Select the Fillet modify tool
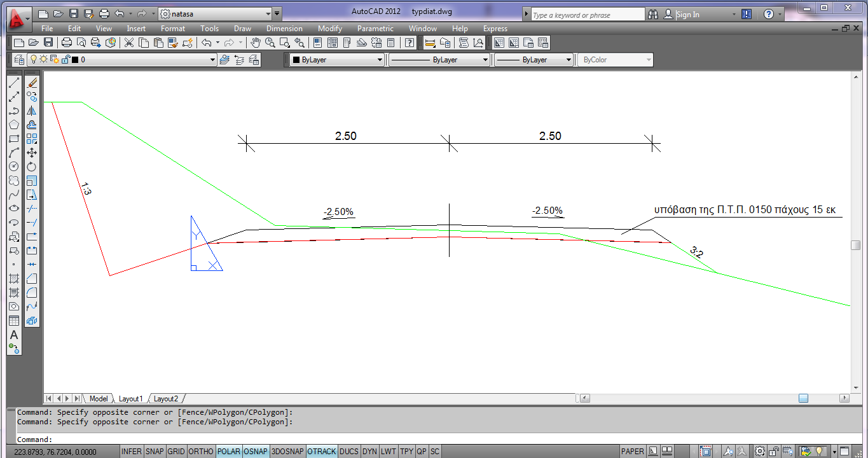 point(32,293)
